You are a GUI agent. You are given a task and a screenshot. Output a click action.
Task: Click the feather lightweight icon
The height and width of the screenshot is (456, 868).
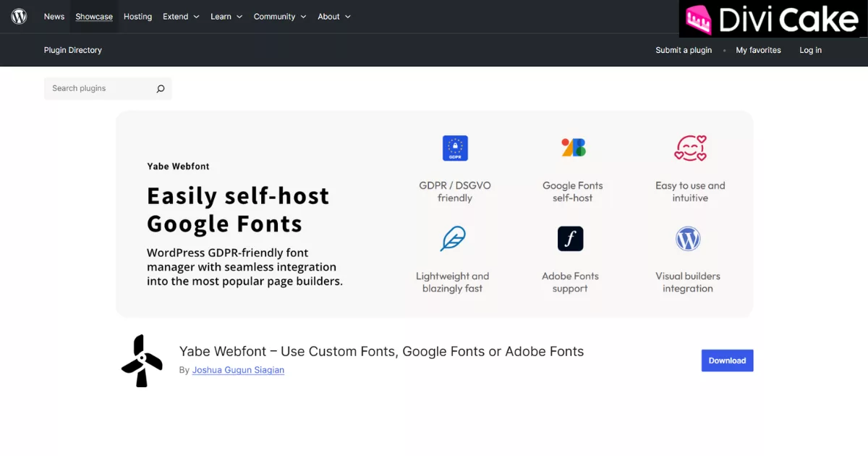click(453, 239)
